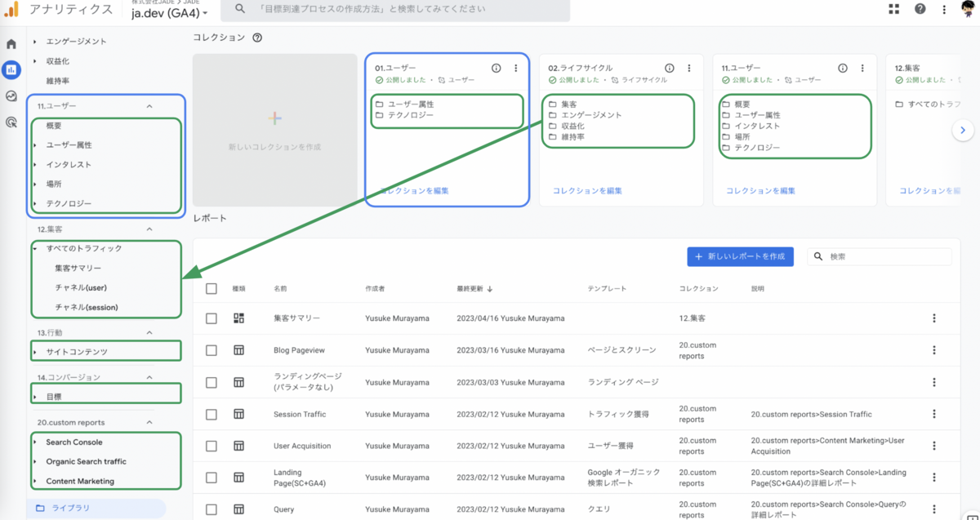Open more options for Query row
This screenshot has height=520, width=980.
click(934, 509)
